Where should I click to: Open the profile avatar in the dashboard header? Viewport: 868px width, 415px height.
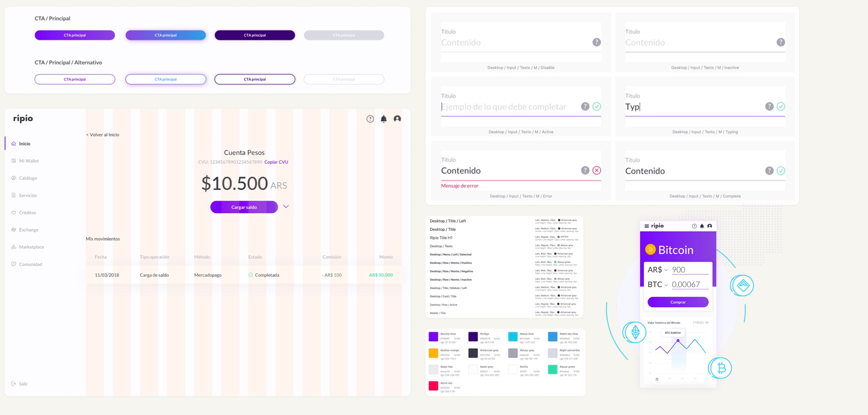coord(397,119)
